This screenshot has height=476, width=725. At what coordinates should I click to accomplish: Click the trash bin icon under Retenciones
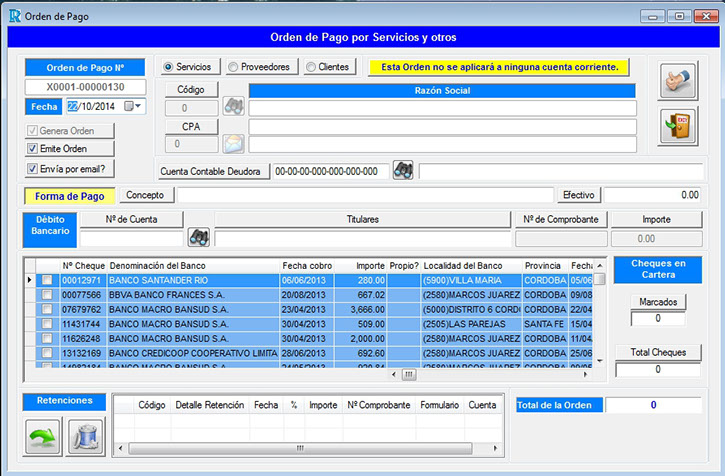click(85, 436)
